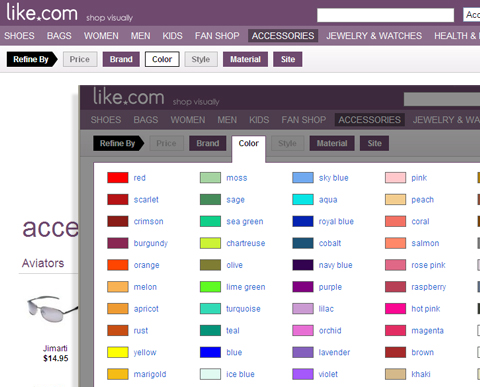The width and height of the screenshot is (480, 387).
Task: Expand the Site filter in the popup
Action: tap(374, 143)
